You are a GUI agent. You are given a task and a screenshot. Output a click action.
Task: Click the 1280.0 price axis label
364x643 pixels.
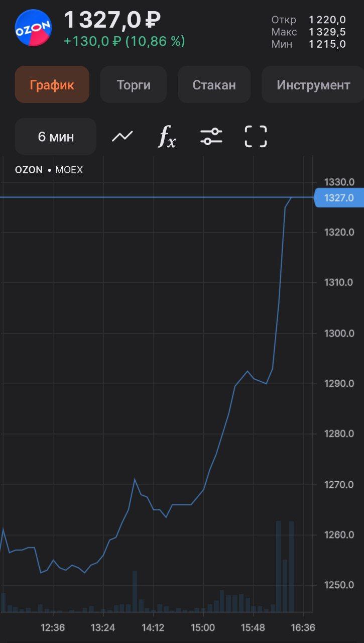click(x=339, y=434)
